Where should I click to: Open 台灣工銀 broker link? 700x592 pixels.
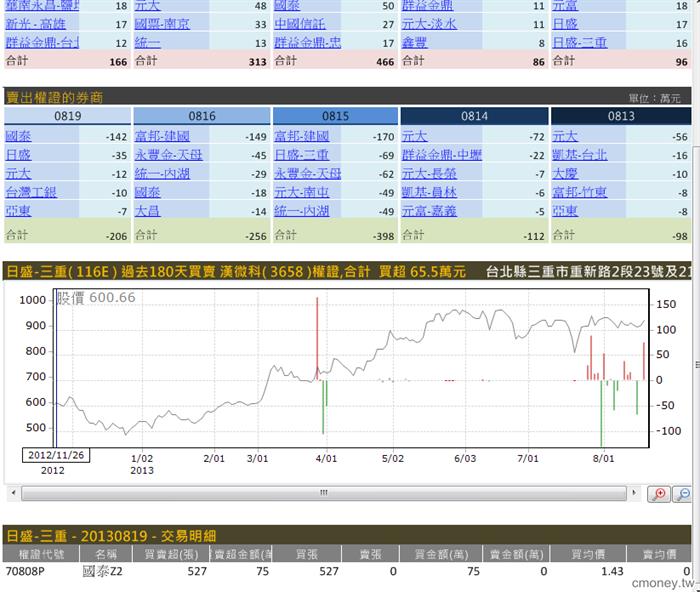(x=31, y=192)
